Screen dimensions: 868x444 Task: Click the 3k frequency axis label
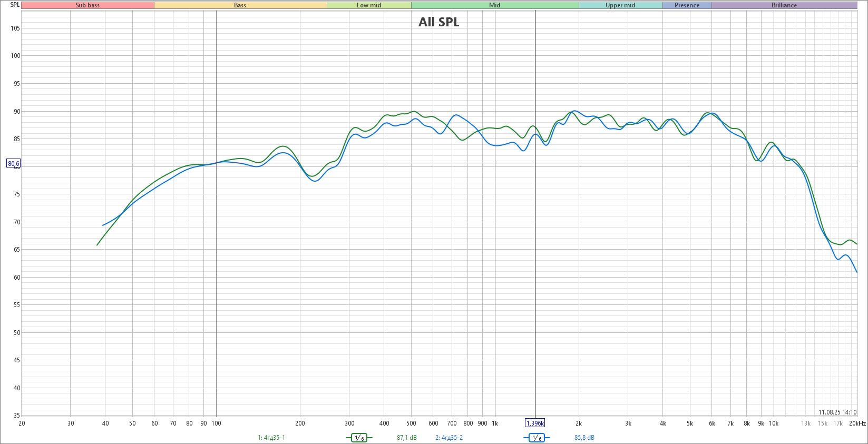tap(628, 423)
